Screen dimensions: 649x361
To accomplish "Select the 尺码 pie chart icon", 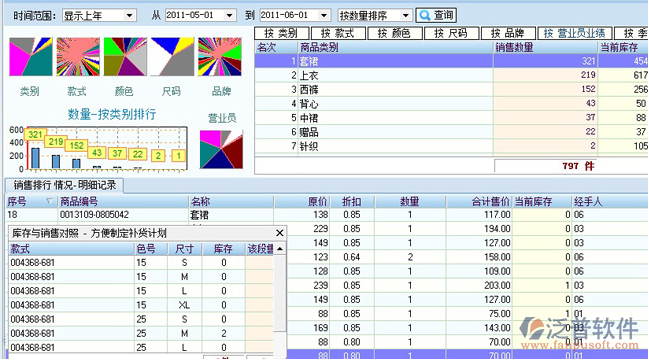I will tap(172, 57).
